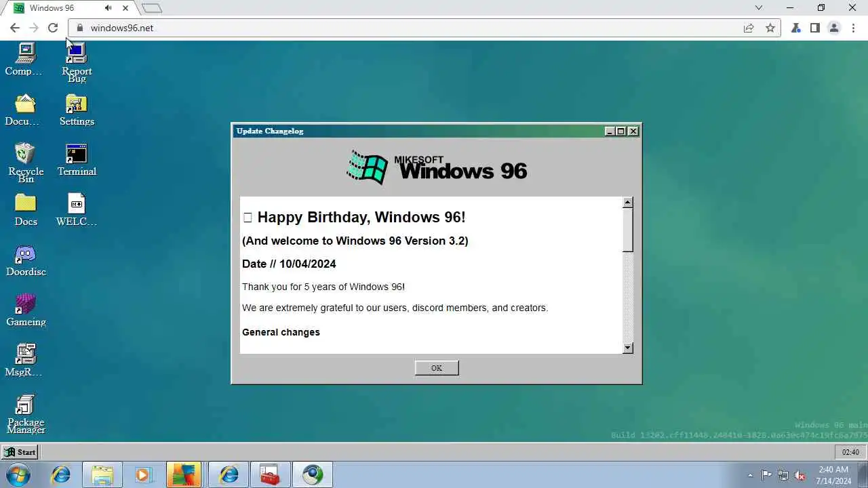Open the toolbox taskbar icon
Screen dimensions: 868x488
click(x=270, y=474)
